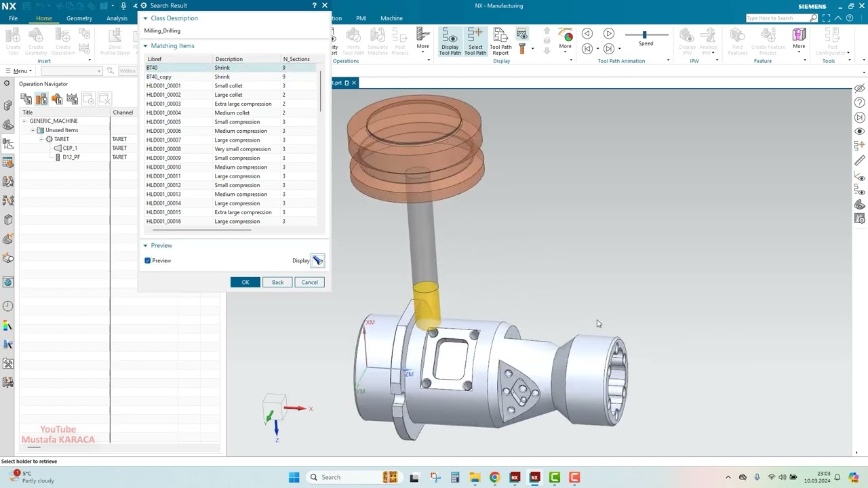
Task: Open the Tool Path Report
Action: tap(500, 41)
